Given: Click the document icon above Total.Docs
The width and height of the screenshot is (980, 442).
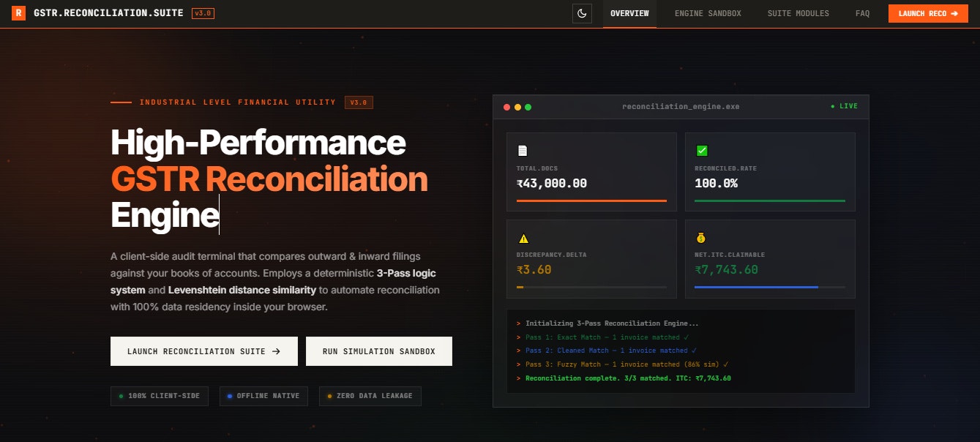Looking at the screenshot, I should pyautogui.click(x=523, y=151).
